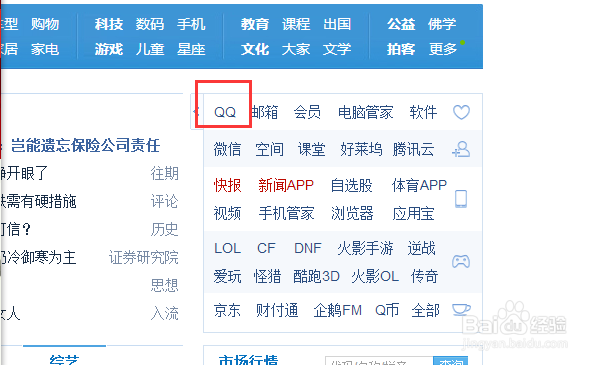Select 家电 in the top navigation
The image size is (603, 365).
click(x=45, y=49)
